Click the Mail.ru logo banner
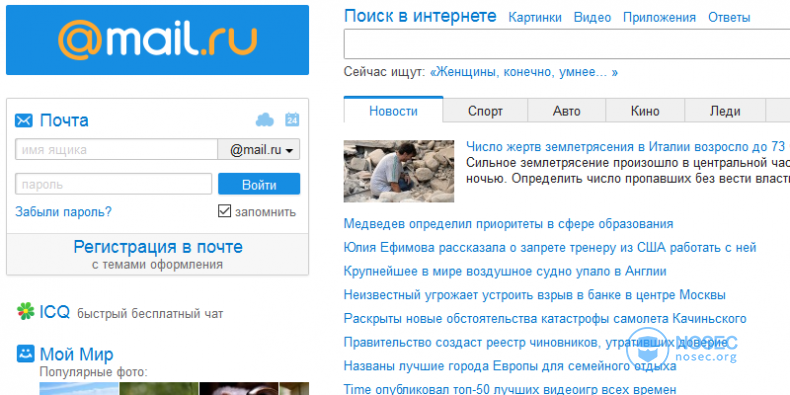The height and width of the screenshot is (395, 790). coord(157,40)
